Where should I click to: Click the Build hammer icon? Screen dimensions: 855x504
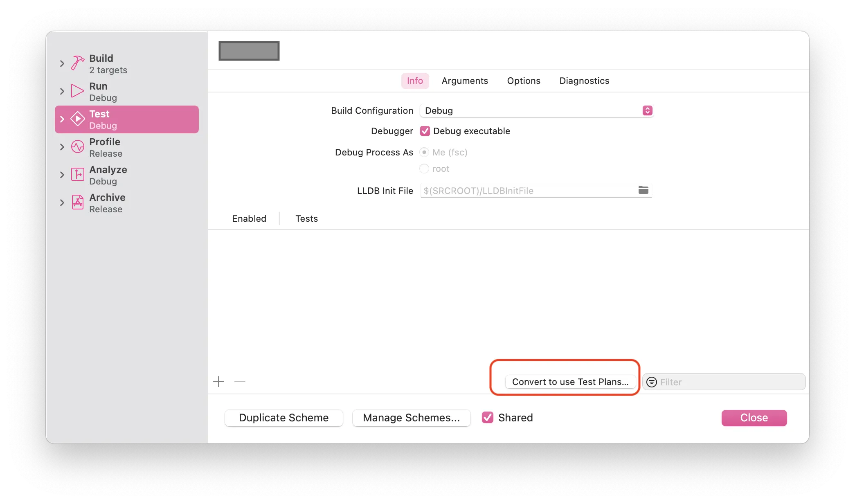point(77,63)
